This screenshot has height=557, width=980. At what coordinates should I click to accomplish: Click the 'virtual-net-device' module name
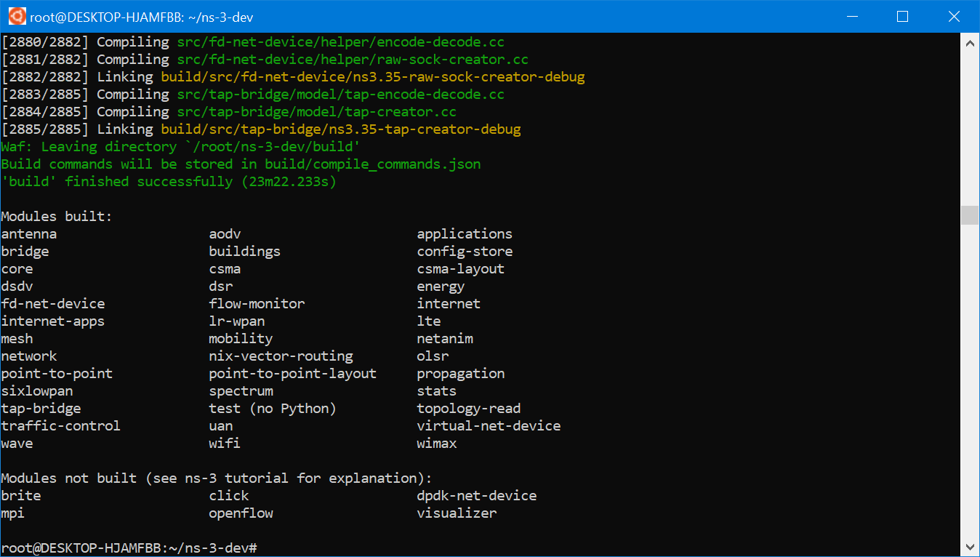pyautogui.click(x=489, y=426)
